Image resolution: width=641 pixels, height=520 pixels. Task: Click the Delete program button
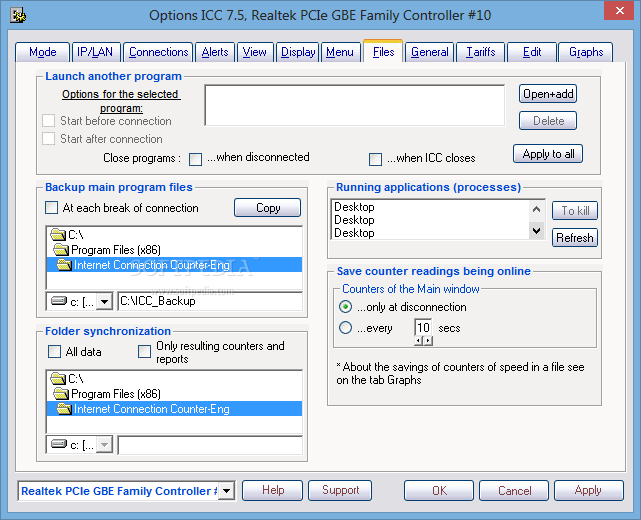click(x=548, y=121)
